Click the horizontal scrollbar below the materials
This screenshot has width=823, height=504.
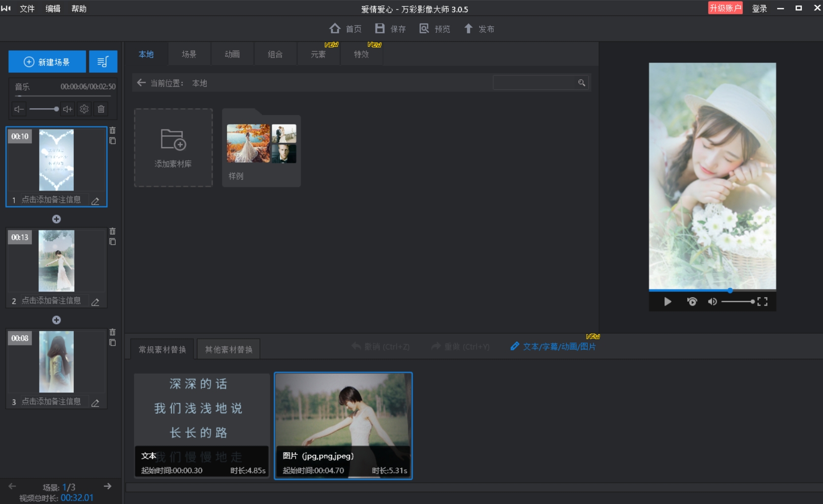pos(474,487)
